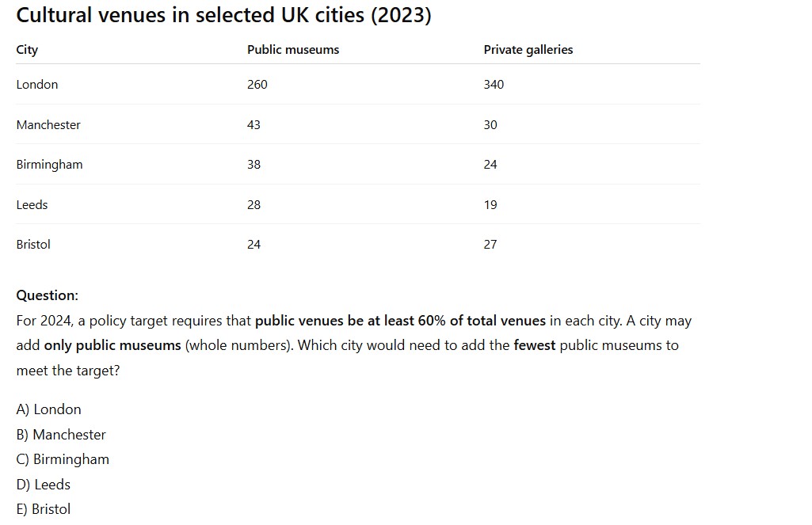Click the Birmingham row label in table
Screen dimensions: 812x525
(49, 165)
